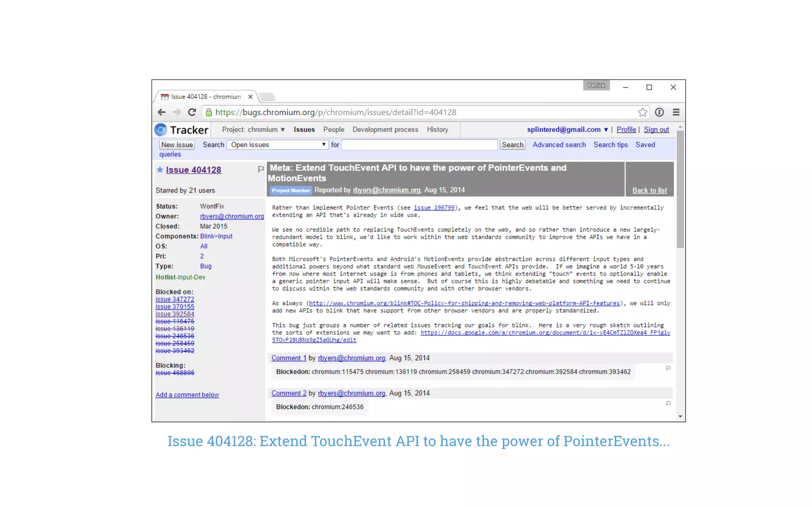Screen dimensions: 812x508
Task: Open Search tips link
Action: (x=611, y=145)
